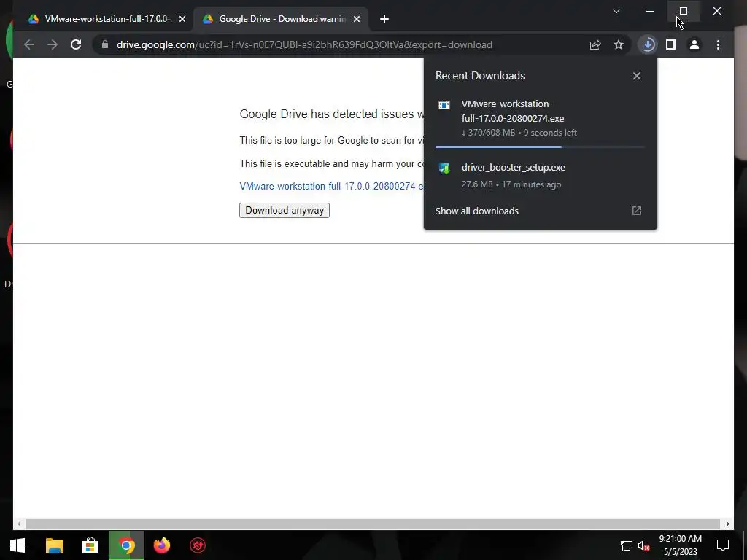This screenshot has width=747, height=560.
Task: Click the Google Drive has detected issues heading
Action: pyautogui.click(x=332, y=114)
